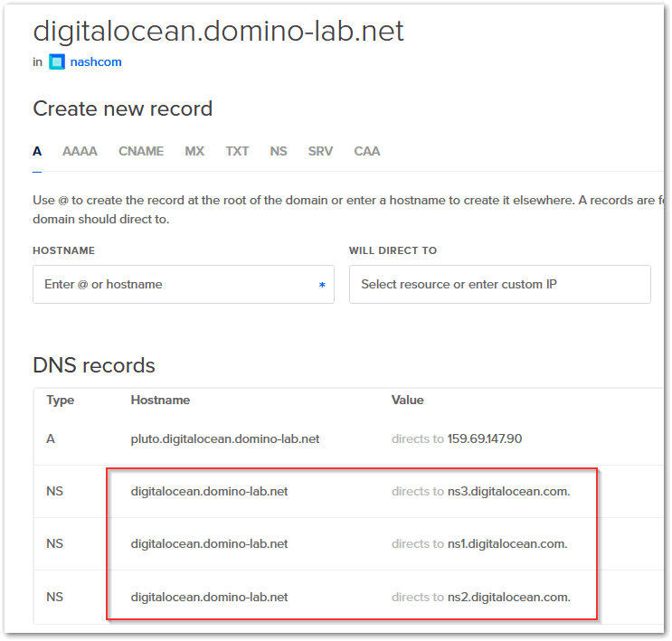This screenshot has width=672, height=641.
Task: Click the Will Direct To input field
Action: (x=500, y=285)
